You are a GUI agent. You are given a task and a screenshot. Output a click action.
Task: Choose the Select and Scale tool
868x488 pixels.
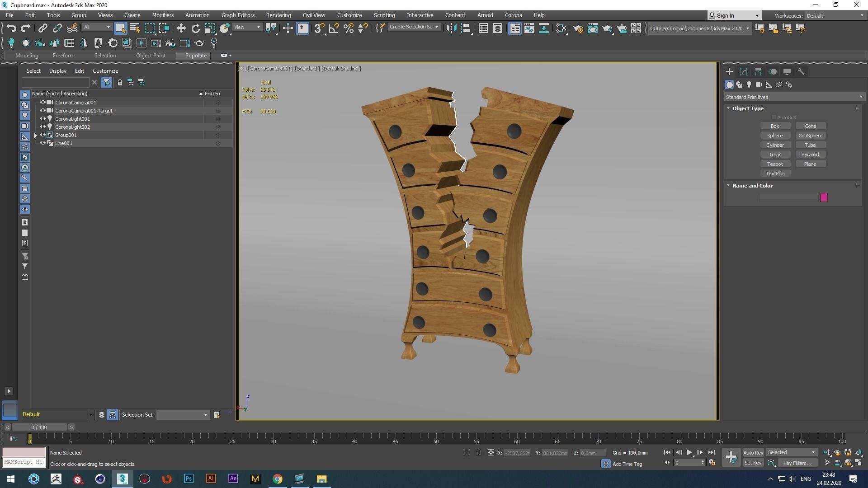210,28
